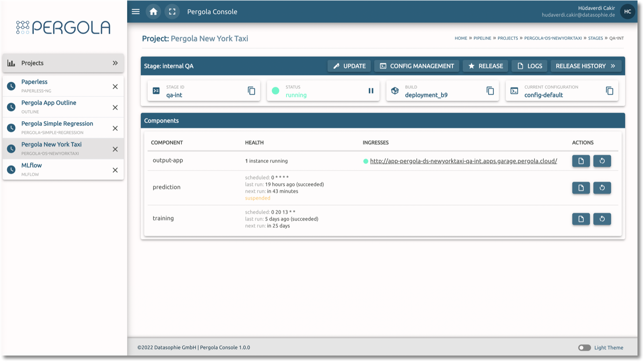Open the hamburger navigation menu

[136, 12]
